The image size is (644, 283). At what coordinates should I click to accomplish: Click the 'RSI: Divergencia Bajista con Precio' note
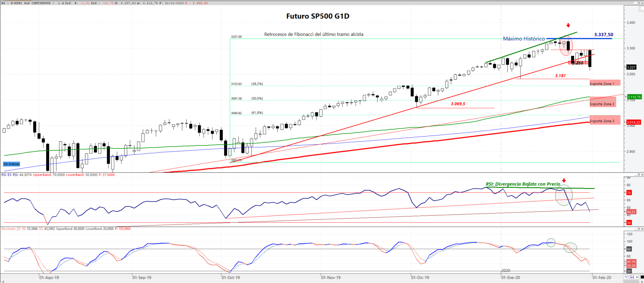(523, 184)
